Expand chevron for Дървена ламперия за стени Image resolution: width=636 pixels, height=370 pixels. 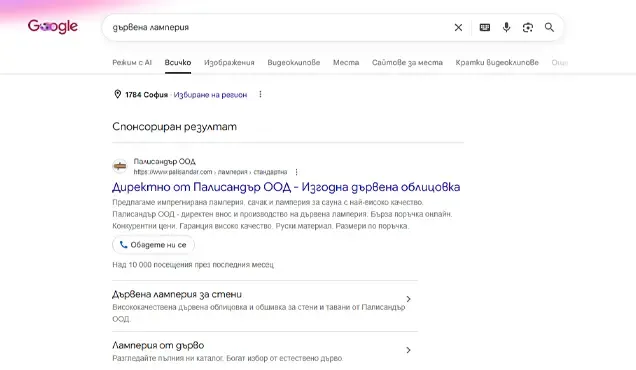[408, 299]
